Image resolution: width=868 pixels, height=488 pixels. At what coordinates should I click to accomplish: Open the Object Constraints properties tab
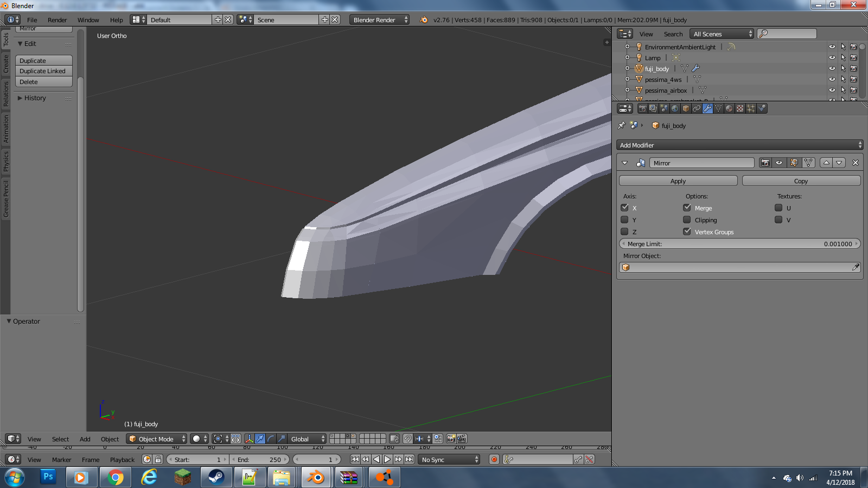click(697, 108)
